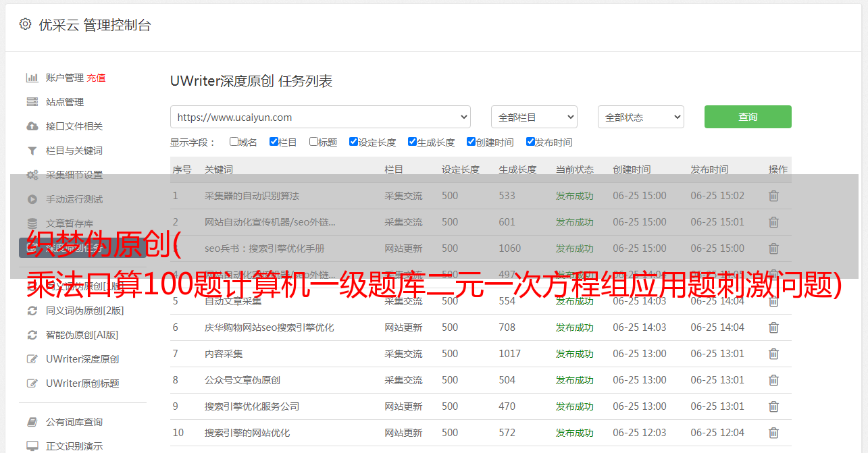Select 智能伪原创[AI版] in the sidebar

82,335
